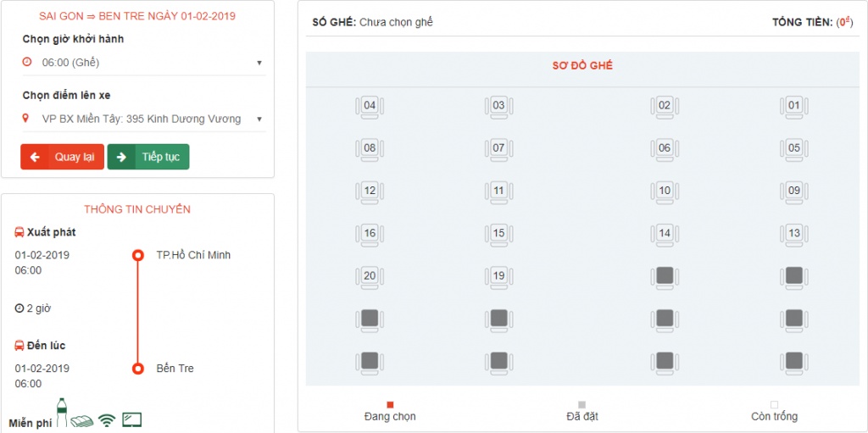The image size is (868, 433).
Task: Select seat 16 in the seat diagram
Action: [370, 236]
